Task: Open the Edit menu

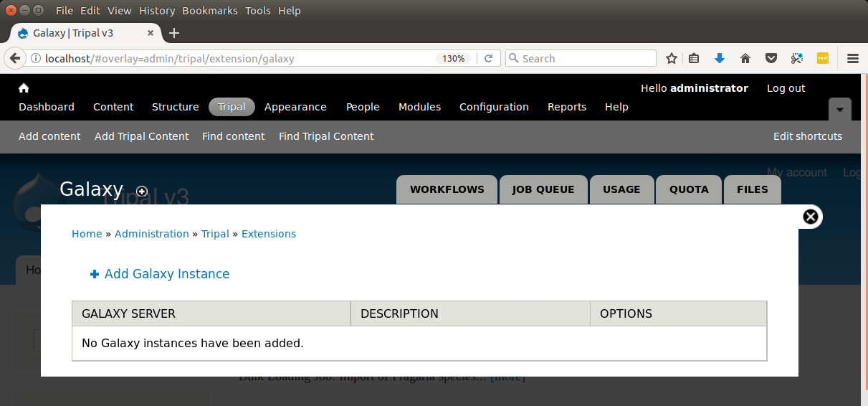Action: click(90, 11)
